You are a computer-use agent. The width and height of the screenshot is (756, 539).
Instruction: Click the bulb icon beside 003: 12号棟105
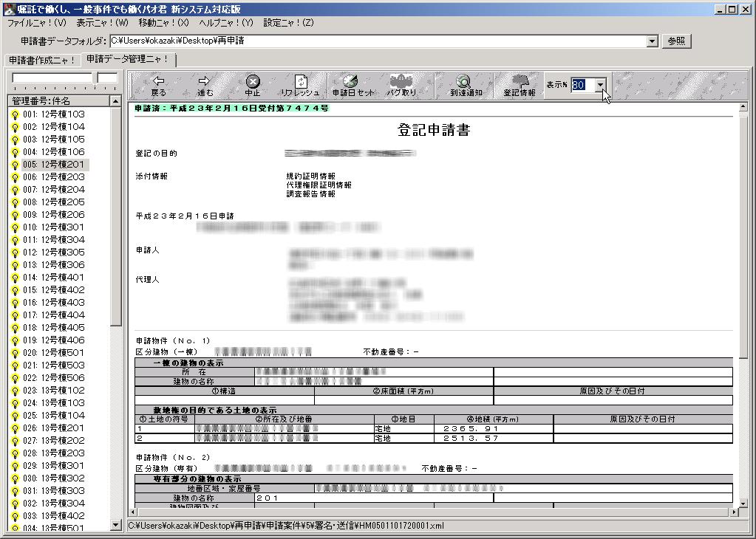[15, 140]
